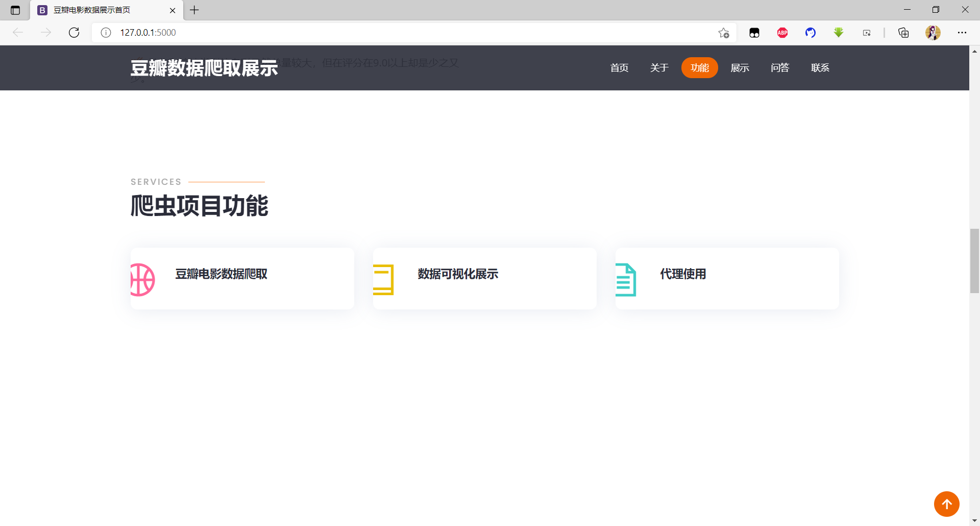This screenshot has width=980, height=526.
Task: Click the 豆瓣数据爬取展示 site logo
Action: click(x=204, y=68)
